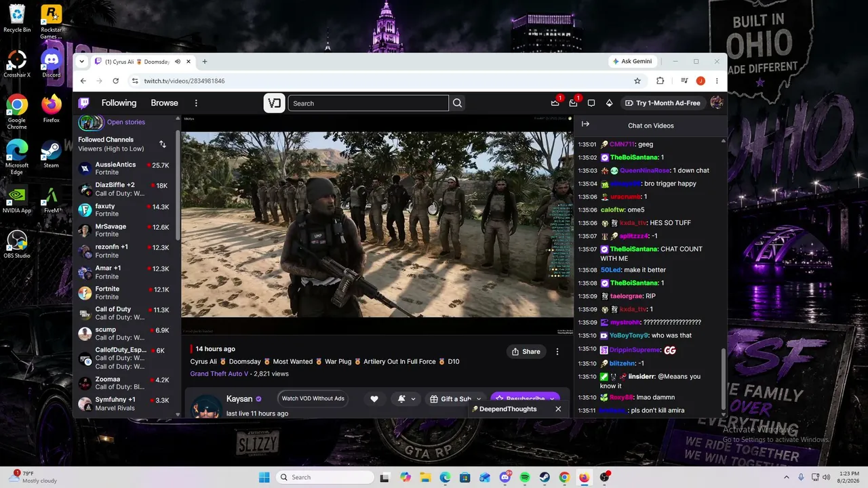Open the NVIDIA App desktop icon

[17, 200]
